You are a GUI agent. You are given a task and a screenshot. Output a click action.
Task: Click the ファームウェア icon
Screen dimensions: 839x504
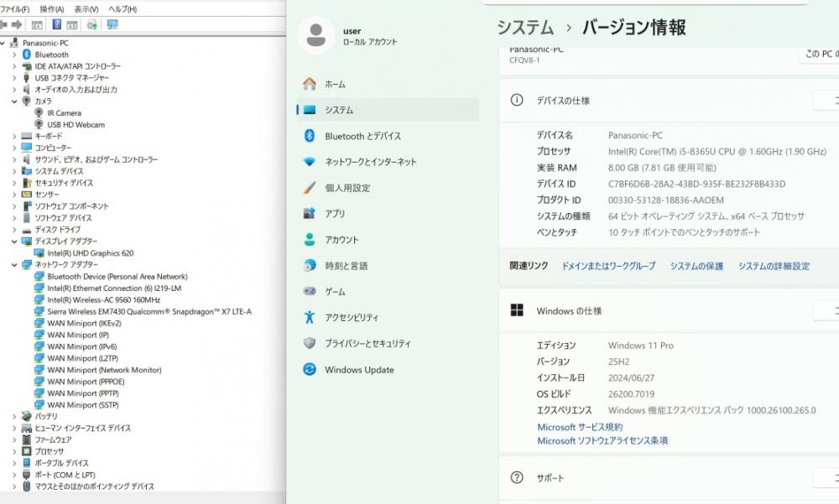27,439
